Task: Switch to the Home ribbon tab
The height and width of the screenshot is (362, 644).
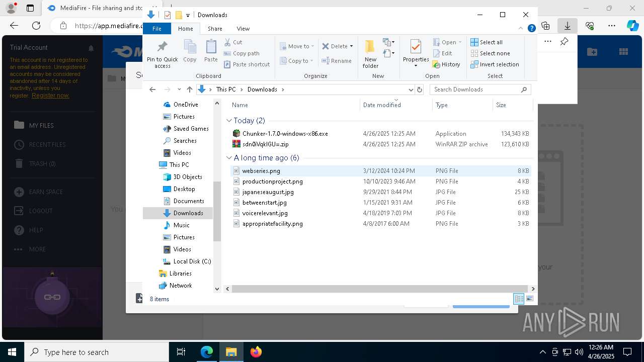Action: click(x=186, y=29)
